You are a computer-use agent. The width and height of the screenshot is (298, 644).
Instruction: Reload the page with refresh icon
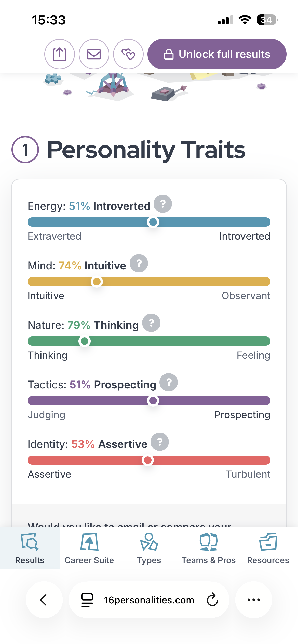point(212,600)
